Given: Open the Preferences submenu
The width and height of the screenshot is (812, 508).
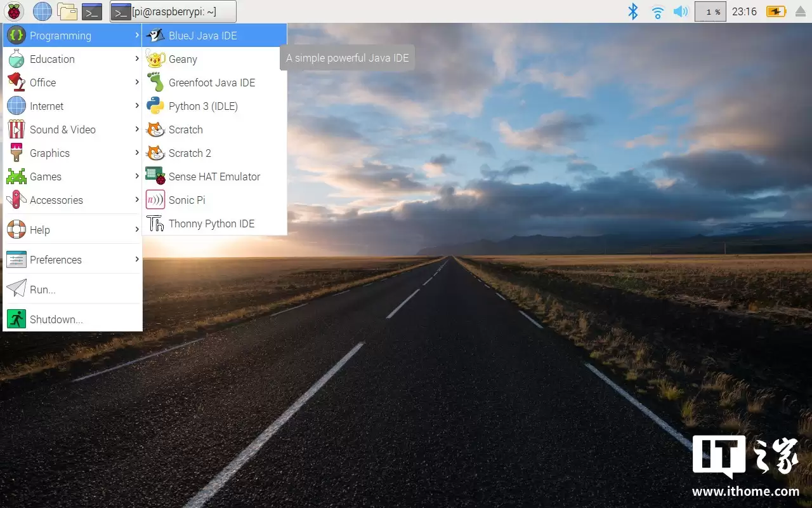Looking at the screenshot, I should coord(56,260).
